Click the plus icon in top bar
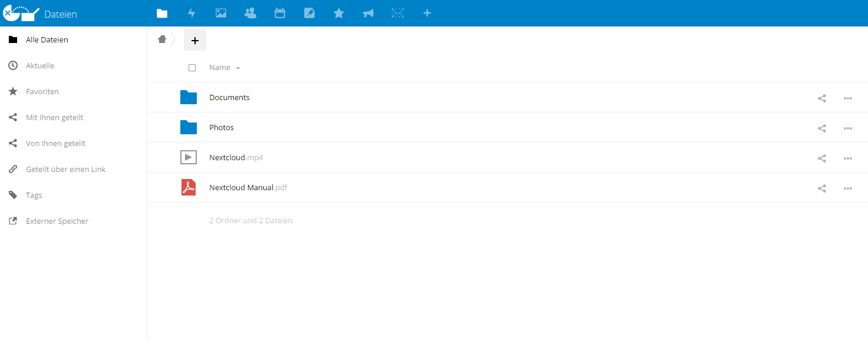 click(427, 13)
